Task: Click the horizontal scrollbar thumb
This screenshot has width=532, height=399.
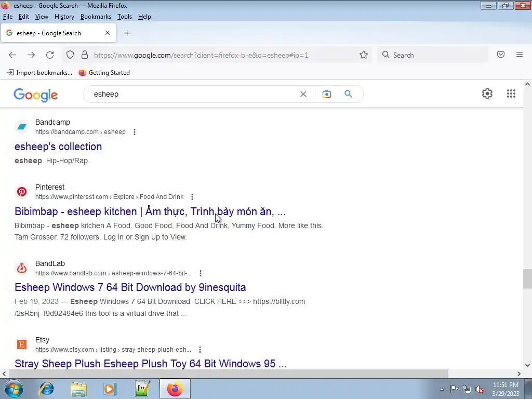Action: [228, 374]
